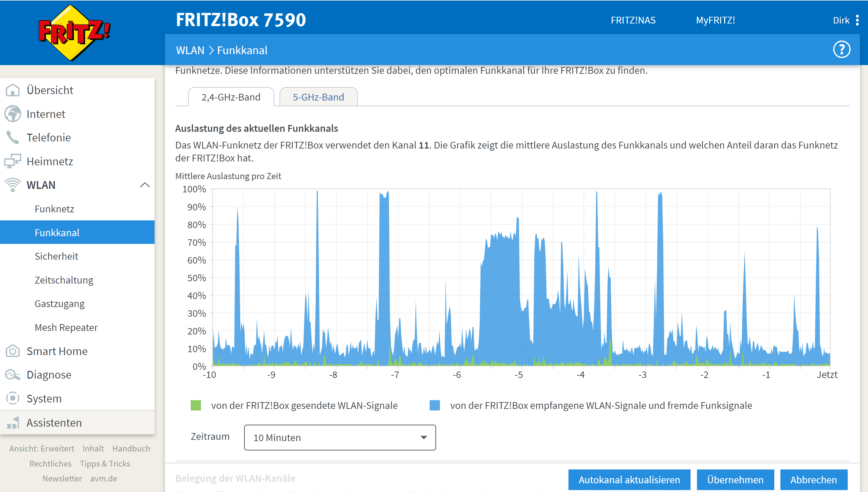Open the MyFRITZ! link
The height and width of the screenshot is (492, 868).
point(715,20)
